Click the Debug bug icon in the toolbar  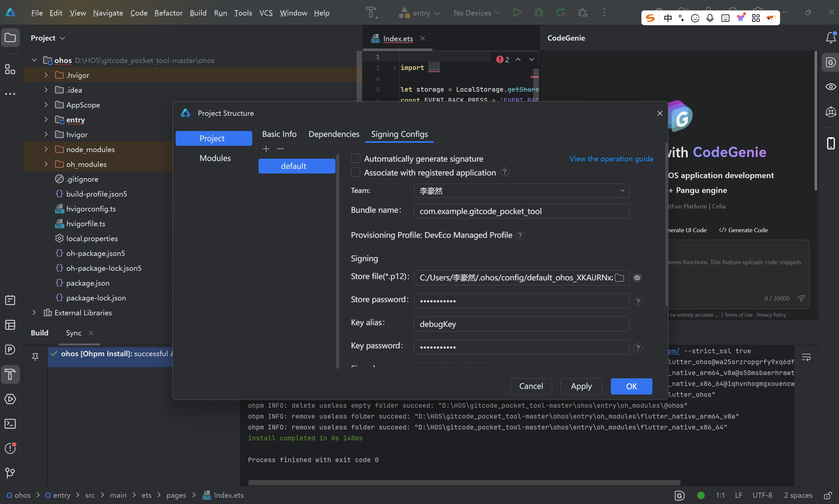point(539,13)
